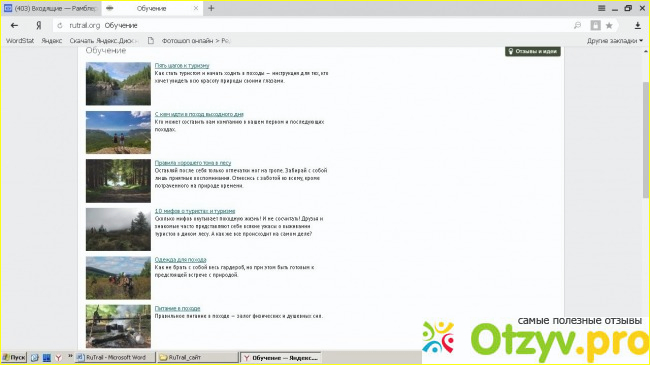Click the forest trail article thumbnail
The height and width of the screenshot is (365, 650).
[x=118, y=181]
